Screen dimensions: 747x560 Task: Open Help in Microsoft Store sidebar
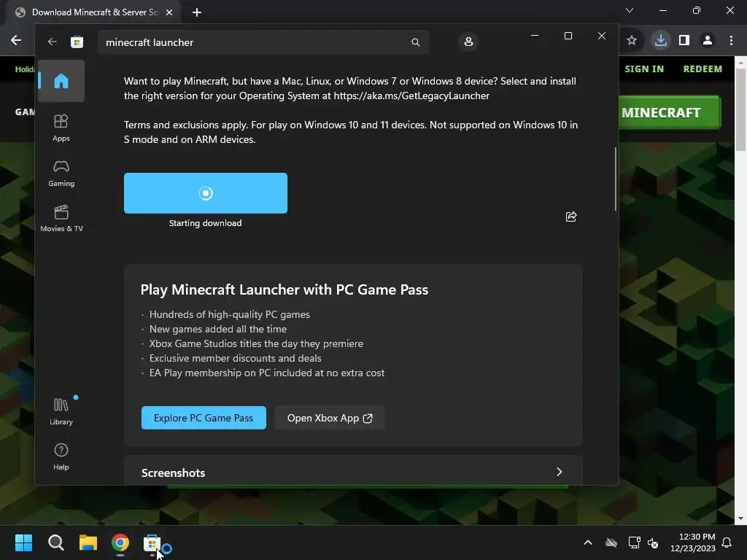point(61,456)
